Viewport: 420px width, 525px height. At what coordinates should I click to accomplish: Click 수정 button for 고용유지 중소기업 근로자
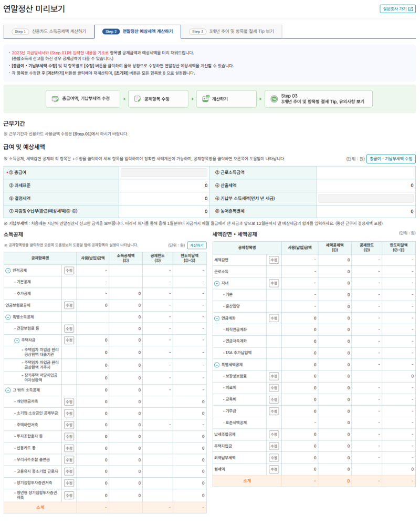click(69, 471)
